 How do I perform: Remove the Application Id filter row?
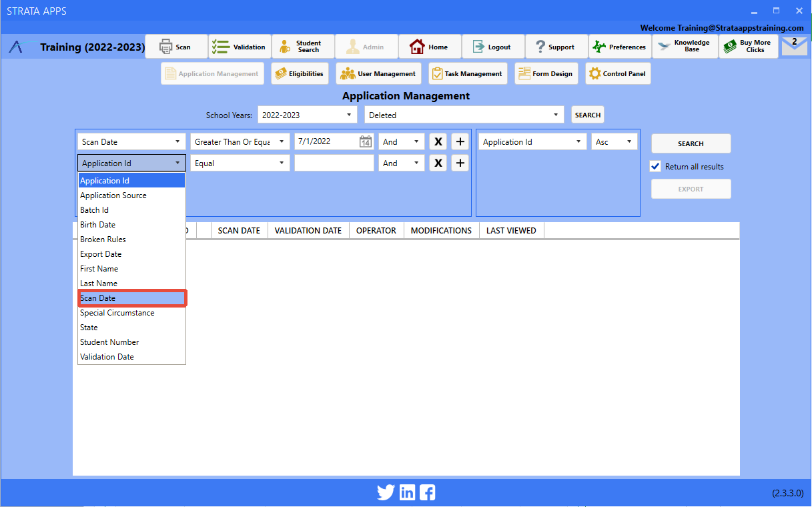click(438, 163)
